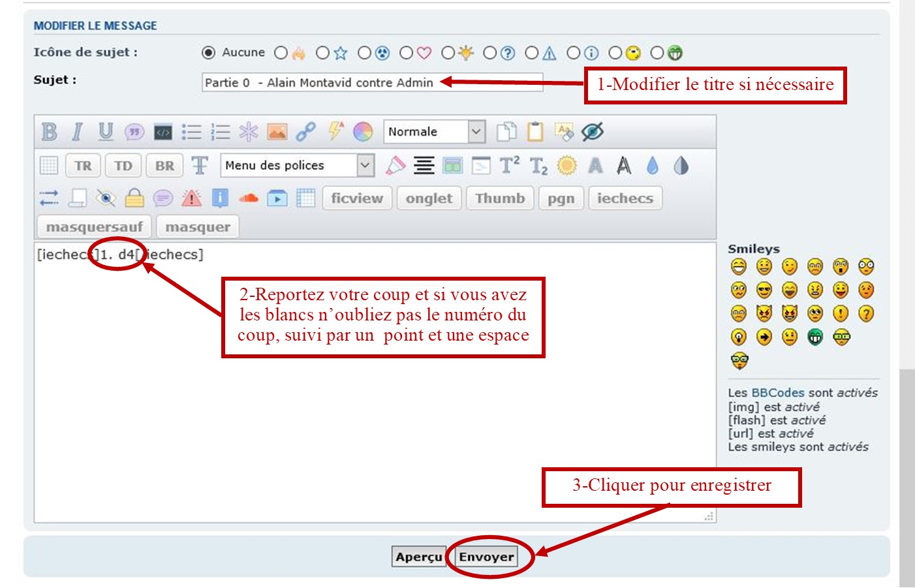The width and height of the screenshot is (915, 588).
Task: Choose the star topic icon radio
Action: (x=322, y=53)
